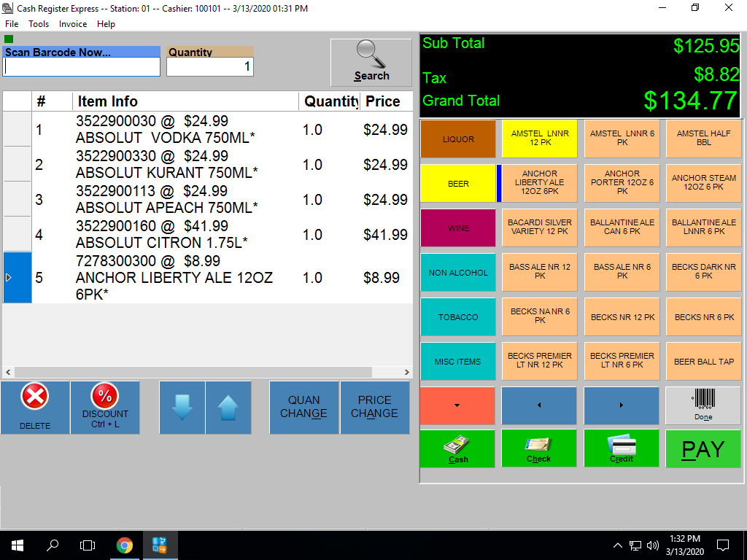
Task: Move selection down with blue down arrow
Action: pyautogui.click(x=182, y=408)
